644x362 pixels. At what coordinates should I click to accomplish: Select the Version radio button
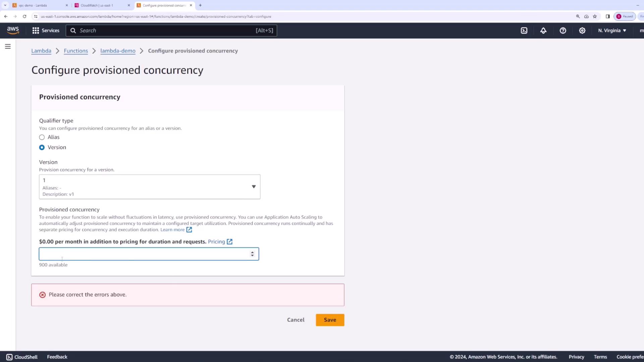(42, 147)
